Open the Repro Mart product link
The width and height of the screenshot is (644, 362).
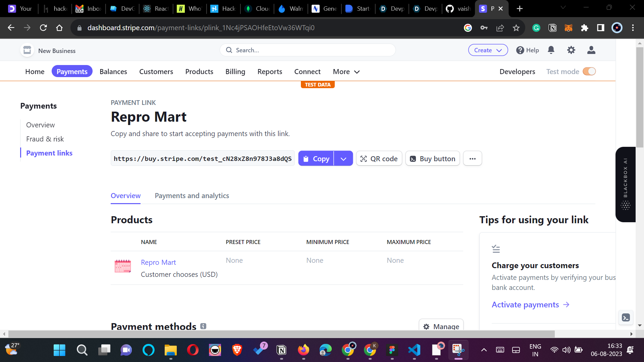pyautogui.click(x=158, y=262)
